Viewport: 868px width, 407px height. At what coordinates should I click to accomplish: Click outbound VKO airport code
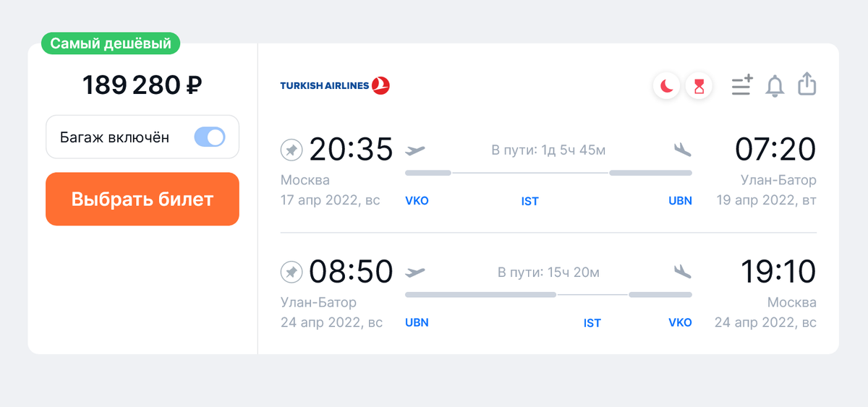pos(417,200)
